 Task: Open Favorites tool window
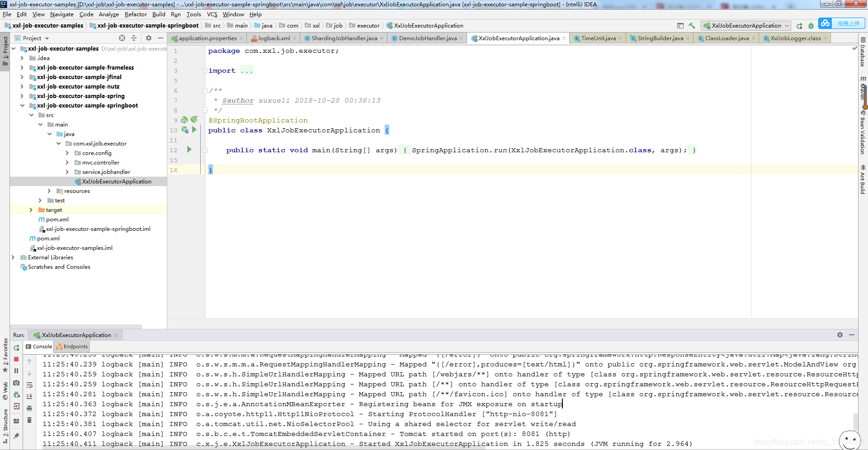5,355
